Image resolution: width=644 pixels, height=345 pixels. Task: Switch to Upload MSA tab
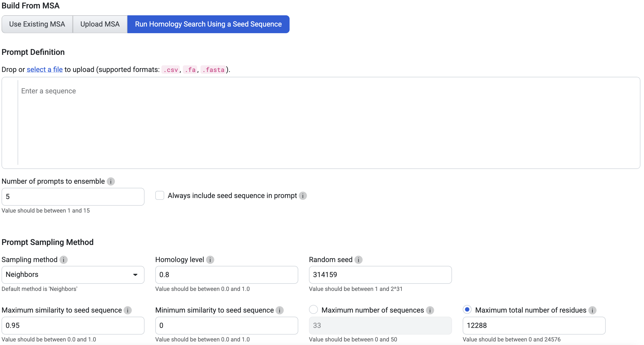tap(100, 24)
